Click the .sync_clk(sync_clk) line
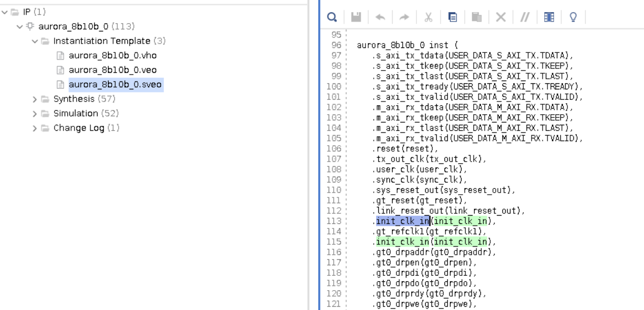644x310 pixels. coord(420,180)
